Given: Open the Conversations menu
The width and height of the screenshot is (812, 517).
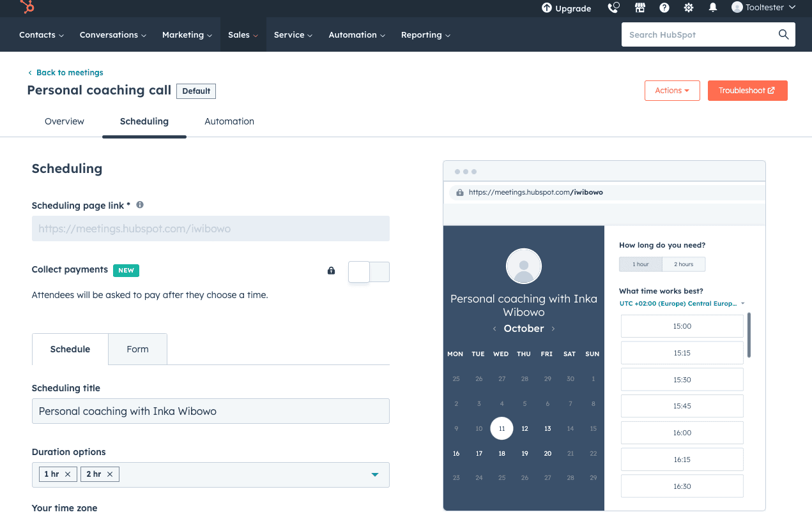Looking at the screenshot, I should 113,35.
